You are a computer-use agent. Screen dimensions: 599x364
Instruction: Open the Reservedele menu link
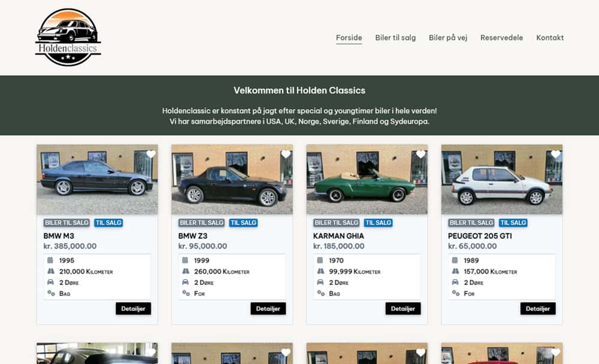(501, 38)
